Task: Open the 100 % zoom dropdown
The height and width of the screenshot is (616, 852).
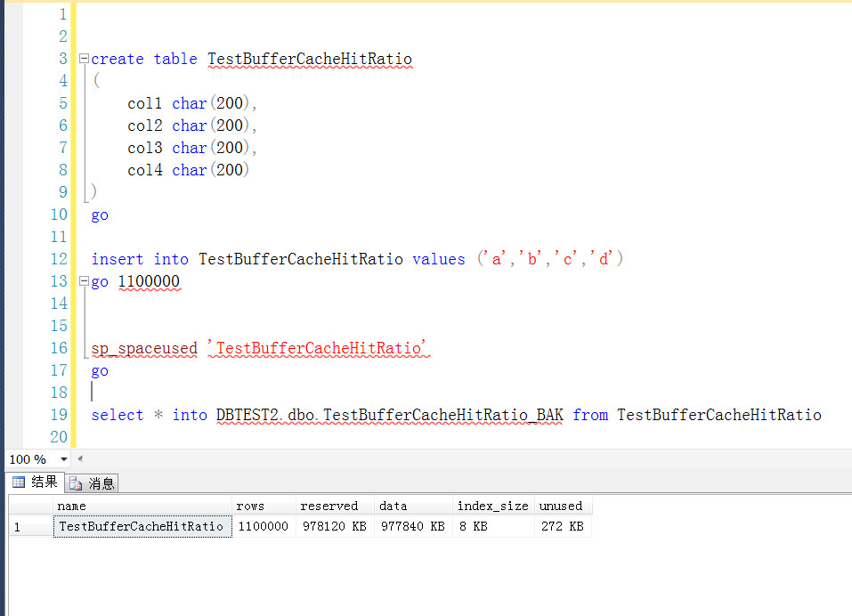Action: coord(63,459)
